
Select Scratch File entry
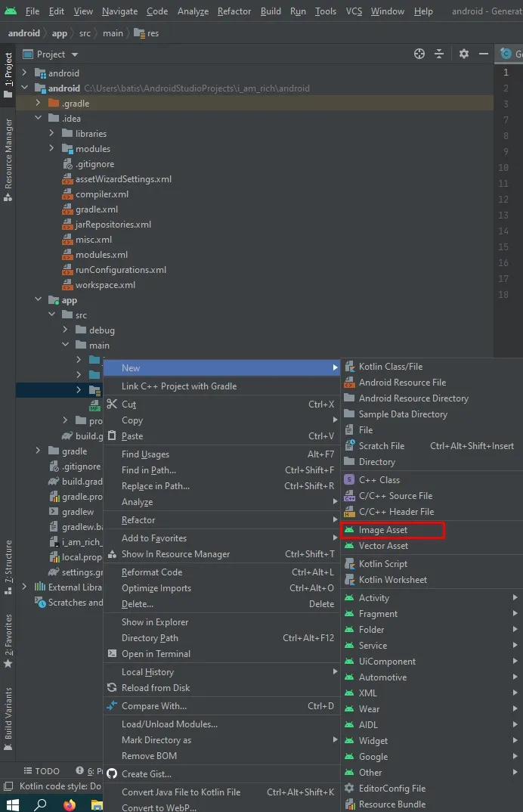point(432,446)
